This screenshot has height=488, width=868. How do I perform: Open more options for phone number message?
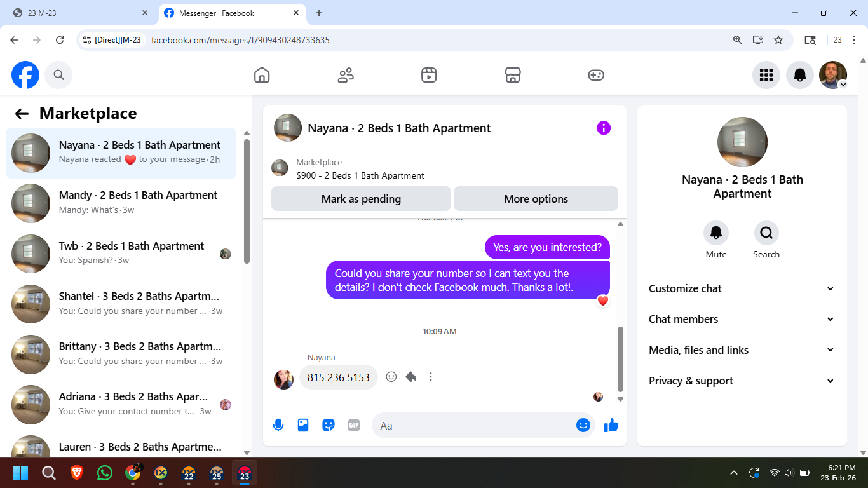click(x=431, y=377)
